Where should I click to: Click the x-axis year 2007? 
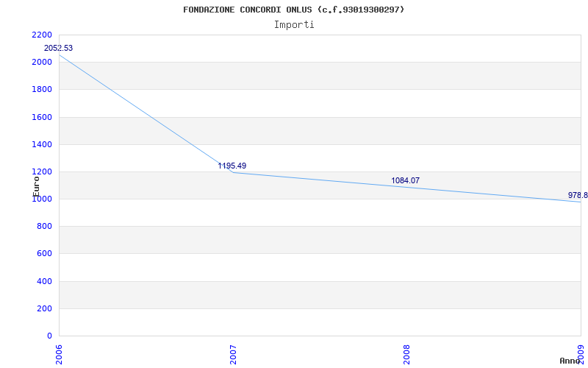point(233,355)
